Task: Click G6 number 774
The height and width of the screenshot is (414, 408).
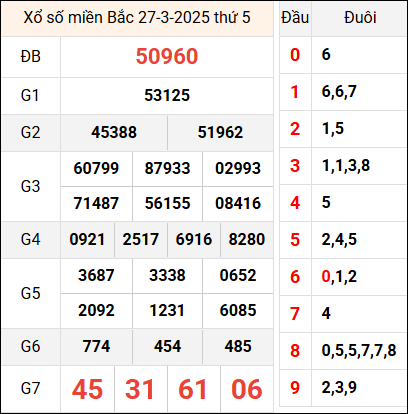Action: (x=96, y=346)
